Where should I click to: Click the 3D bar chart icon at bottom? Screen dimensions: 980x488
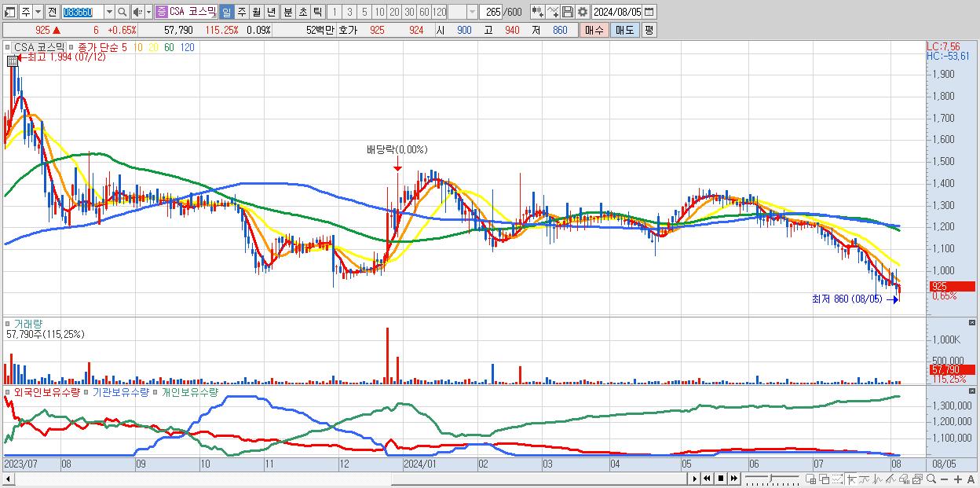pos(904,479)
